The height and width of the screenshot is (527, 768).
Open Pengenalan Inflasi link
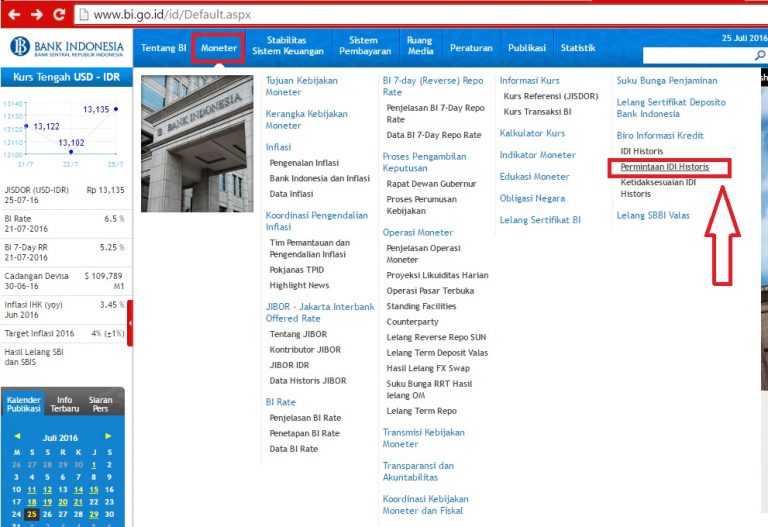pyautogui.click(x=304, y=163)
